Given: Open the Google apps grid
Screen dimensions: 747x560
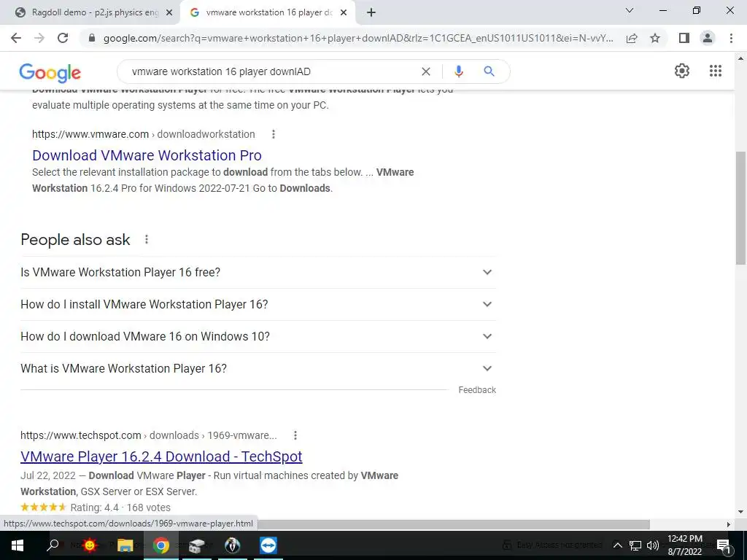Looking at the screenshot, I should (715, 71).
